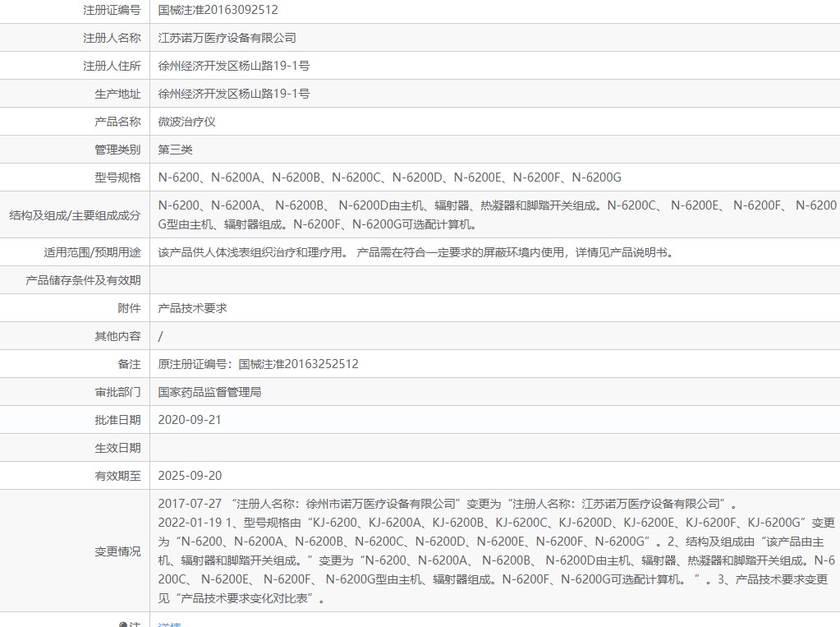Select approval date 2020-09-21
Viewport: 840px width, 627px height.
[190, 420]
